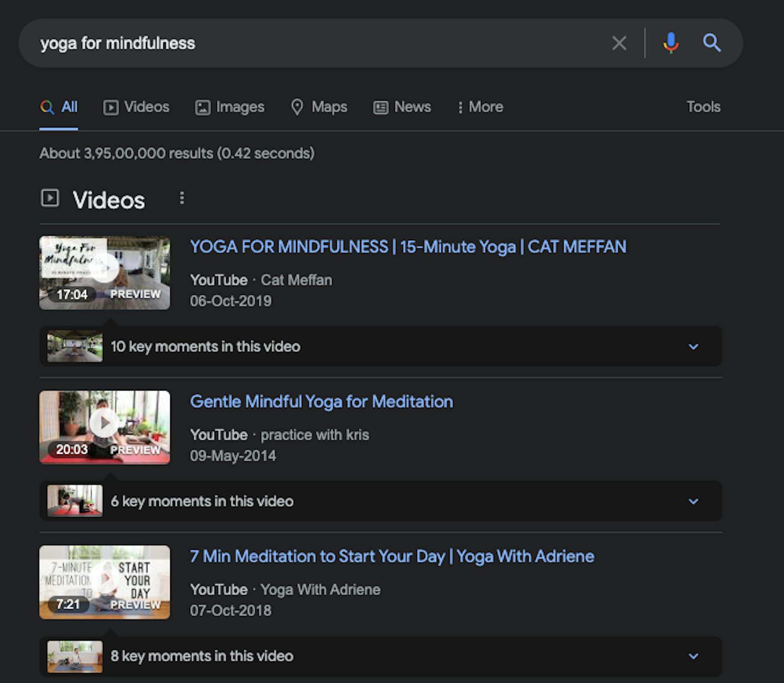784x683 pixels.
Task: Click the play-box icon next to the Videos heading
Action: [50, 198]
